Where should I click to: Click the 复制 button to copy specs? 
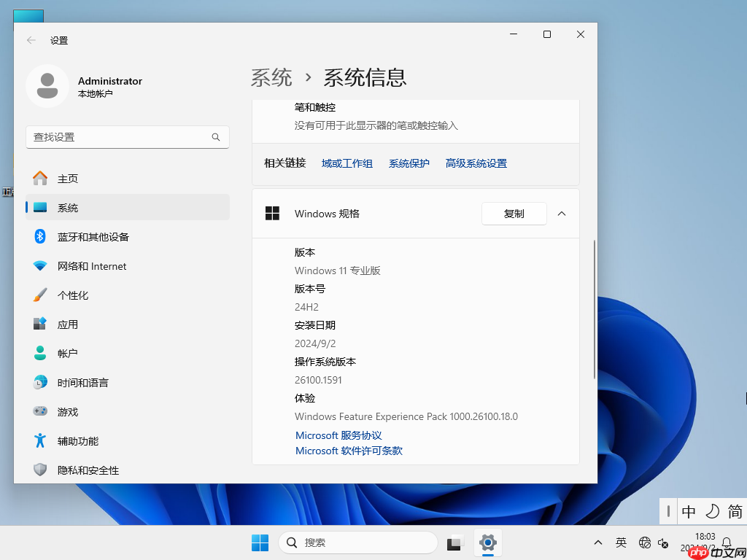514,213
